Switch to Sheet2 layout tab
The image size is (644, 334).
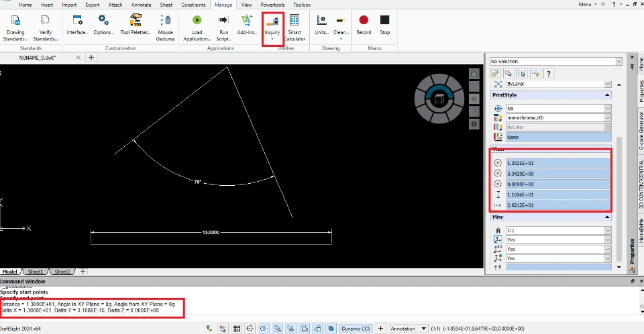tap(62, 272)
